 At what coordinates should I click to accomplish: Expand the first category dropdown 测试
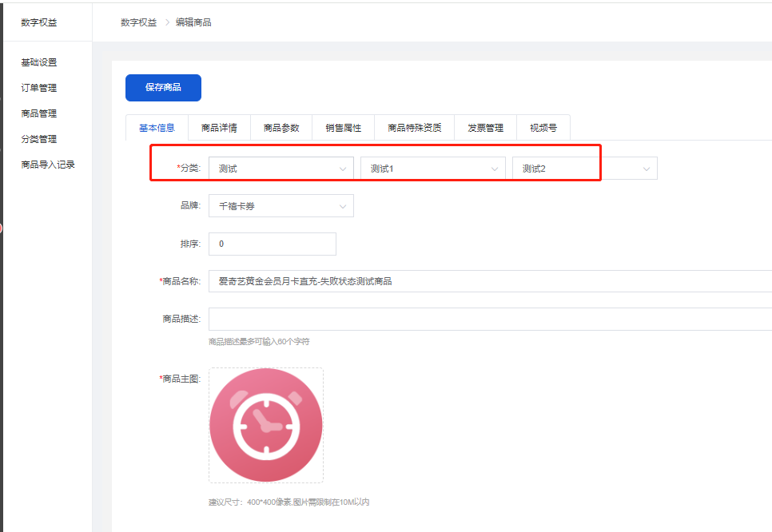pyautogui.click(x=281, y=169)
